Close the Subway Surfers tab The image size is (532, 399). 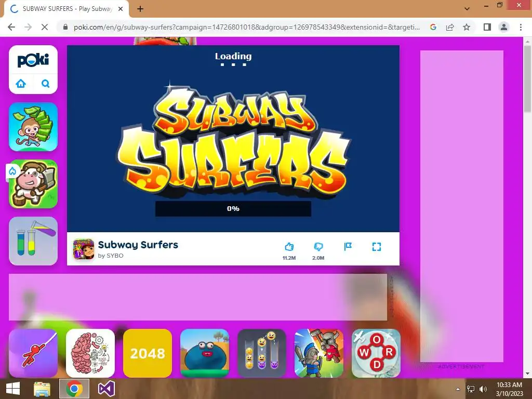point(121,9)
